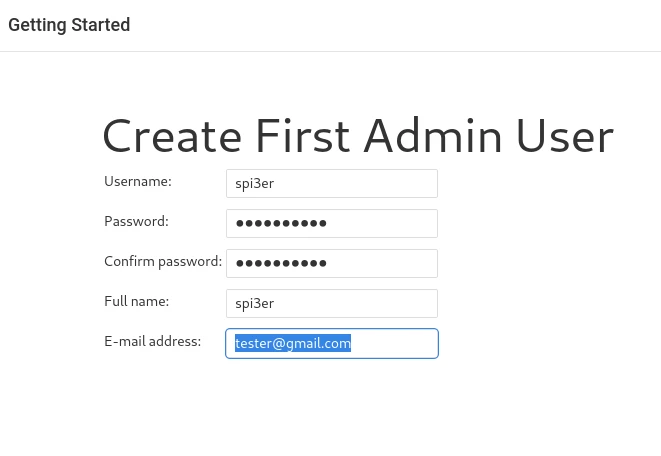The height and width of the screenshot is (456, 661).
Task: Click the masked dots in Confirm password
Action: (x=280, y=263)
